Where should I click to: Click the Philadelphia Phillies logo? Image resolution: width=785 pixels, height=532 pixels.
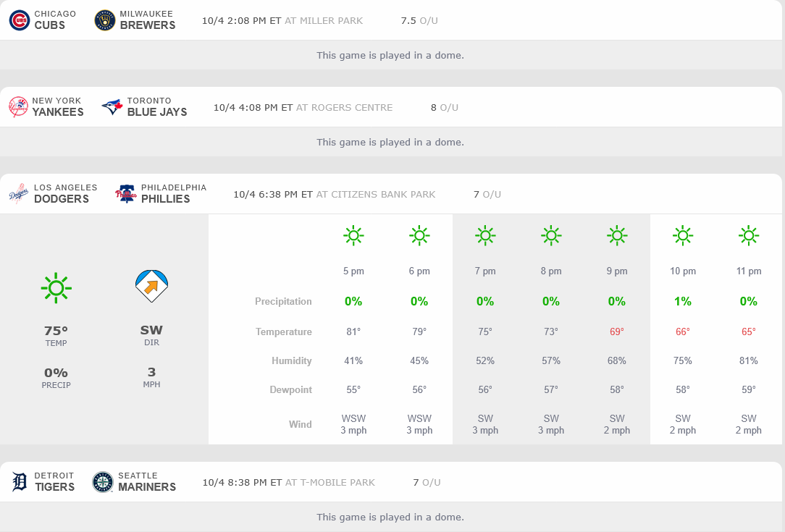pyautogui.click(x=126, y=194)
